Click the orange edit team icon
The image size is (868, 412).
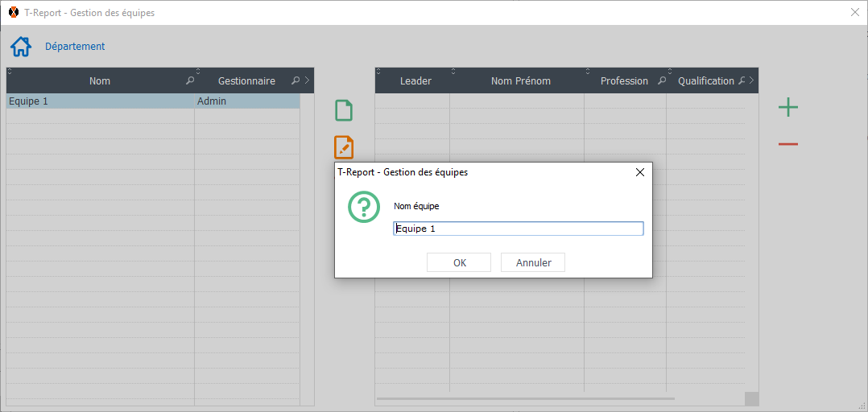pos(344,147)
